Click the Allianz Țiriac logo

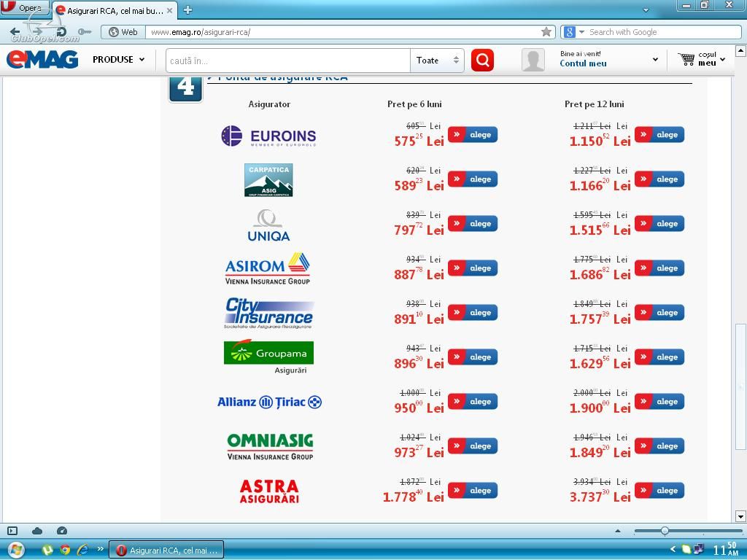click(x=270, y=402)
